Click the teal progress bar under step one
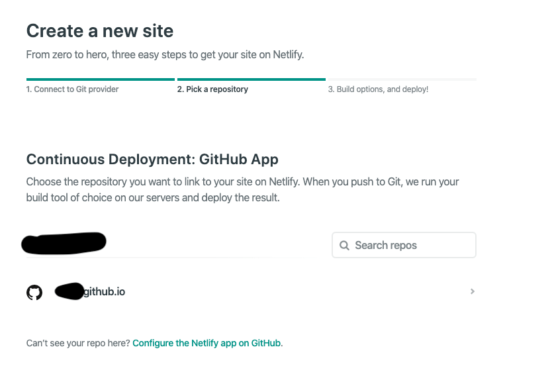The width and height of the screenshot is (550, 392). tap(99, 78)
